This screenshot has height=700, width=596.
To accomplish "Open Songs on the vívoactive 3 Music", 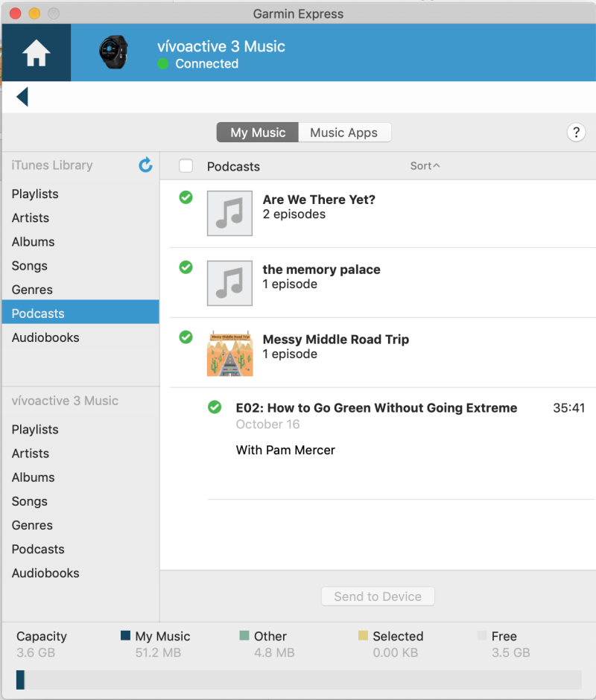I will 80,501.
